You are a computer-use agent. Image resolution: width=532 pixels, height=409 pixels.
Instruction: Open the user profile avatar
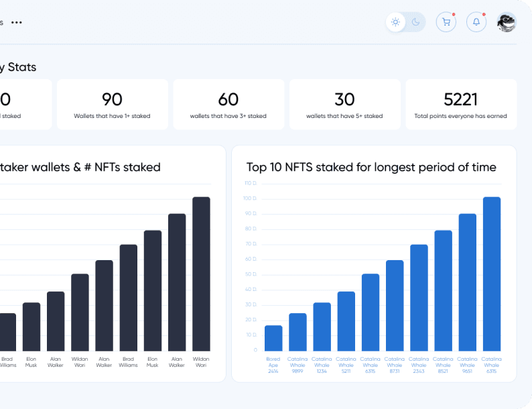coord(507,22)
